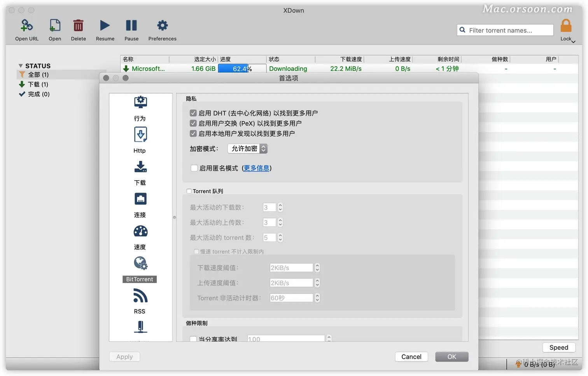Click the 'Downloading' status text
588x376 pixels.
pyautogui.click(x=288, y=69)
